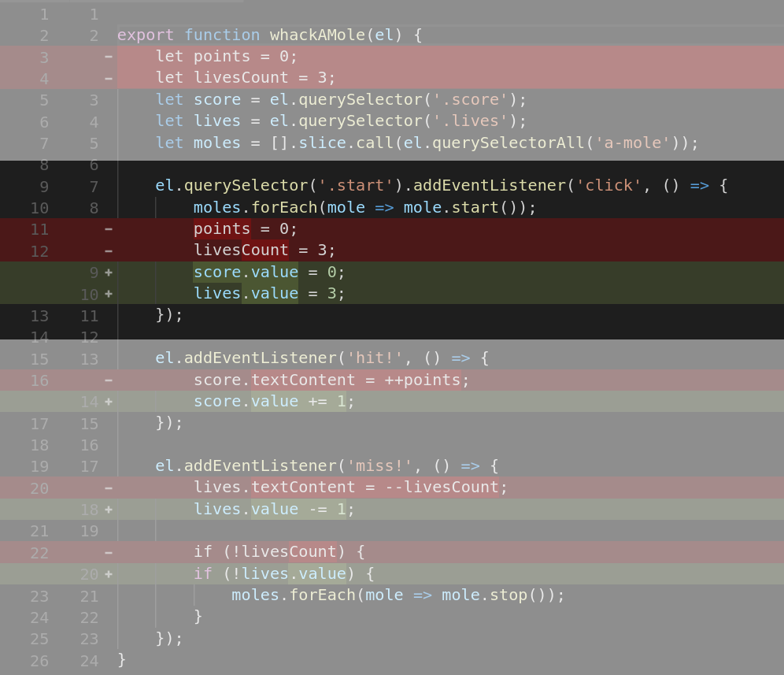Click the plus marker on new line 10
Viewport: 784px width, 675px height.
pyautogui.click(x=109, y=295)
